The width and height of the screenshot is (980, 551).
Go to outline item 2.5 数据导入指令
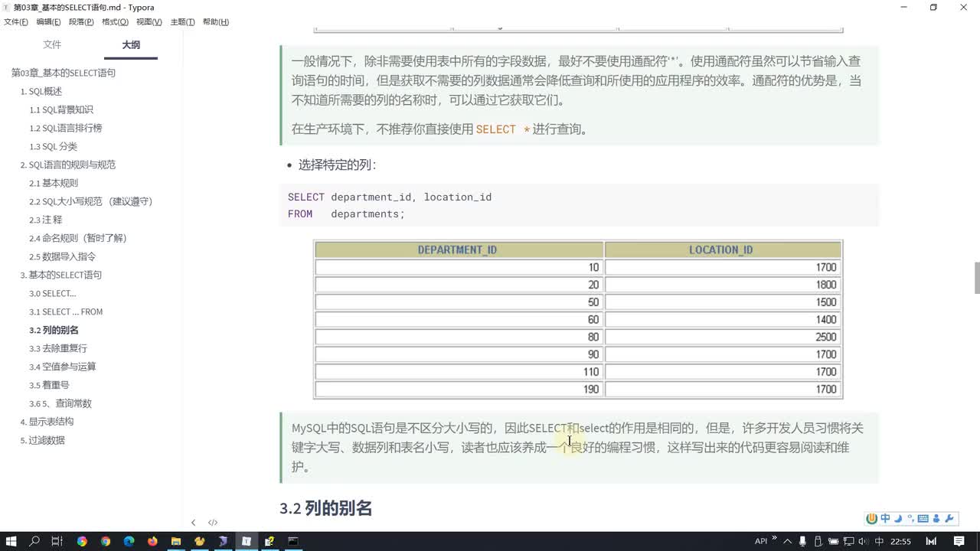pos(63,256)
